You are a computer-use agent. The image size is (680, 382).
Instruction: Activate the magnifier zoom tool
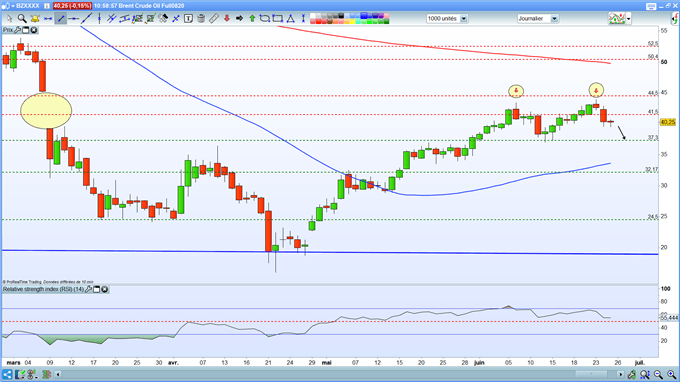click(x=22, y=18)
